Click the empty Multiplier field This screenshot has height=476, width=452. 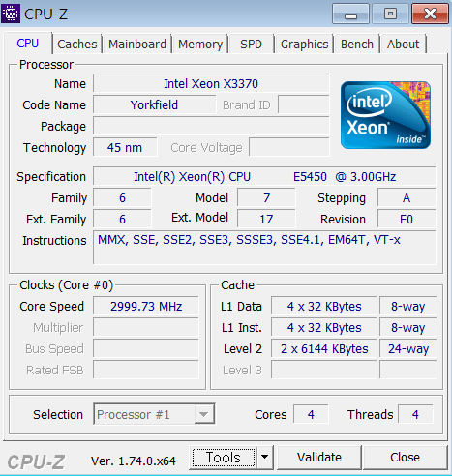click(x=146, y=328)
